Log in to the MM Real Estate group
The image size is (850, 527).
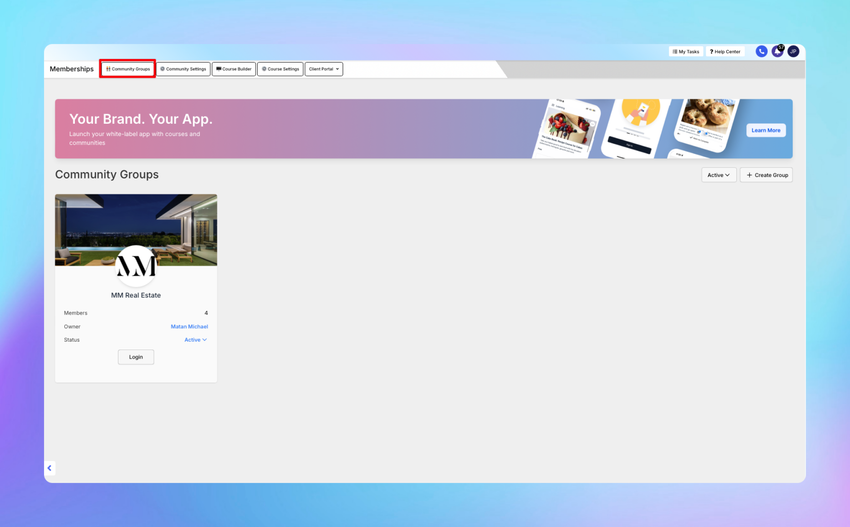click(x=136, y=357)
